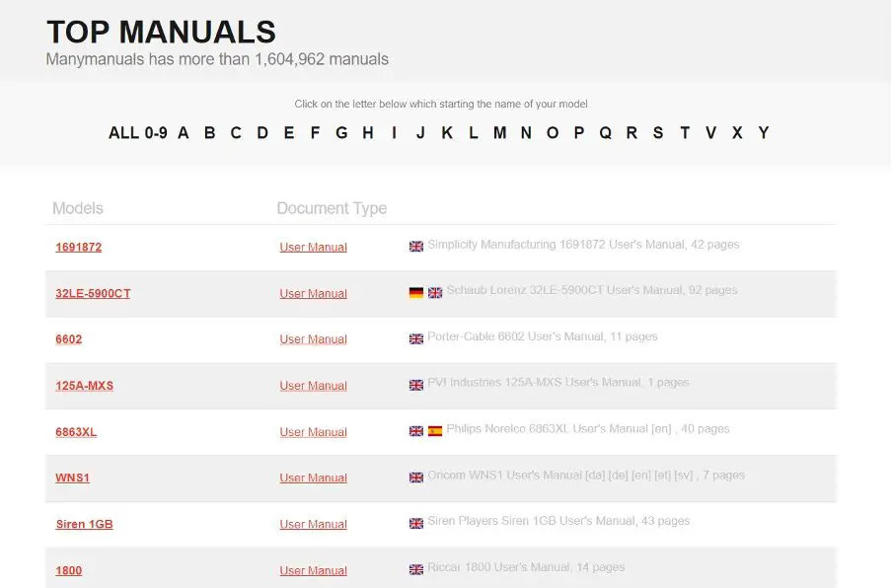This screenshot has width=892, height=588.
Task: Show models starting with letter E
Action: [289, 133]
